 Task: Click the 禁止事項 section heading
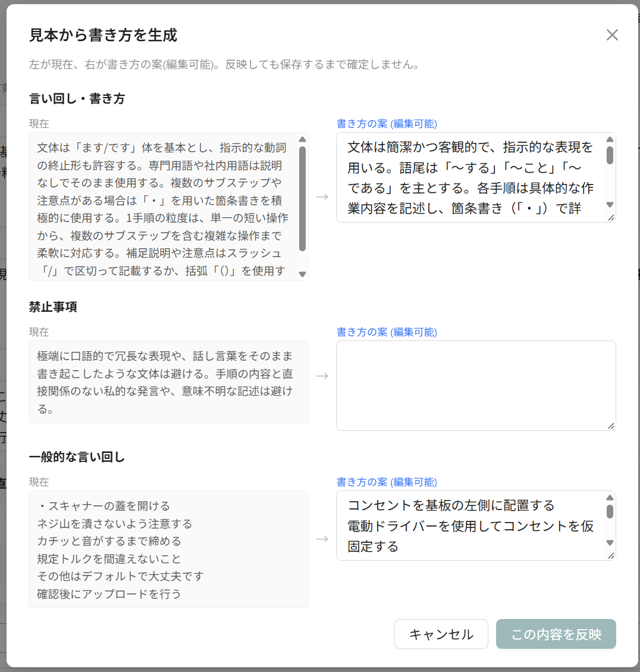pos(53,307)
